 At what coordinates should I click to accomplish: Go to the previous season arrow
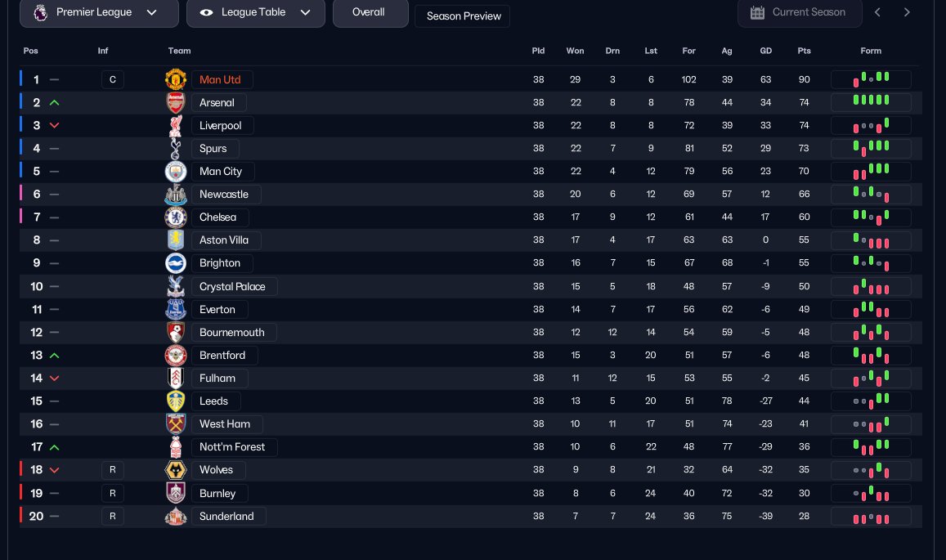coord(878,13)
